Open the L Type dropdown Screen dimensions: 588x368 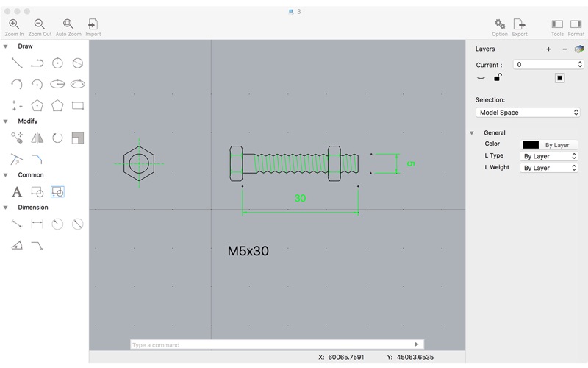548,156
